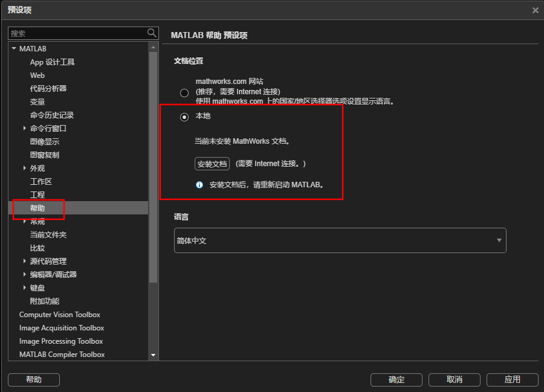Open 命令历史记录 preferences
Screen dimensions: 544x392
52,115
